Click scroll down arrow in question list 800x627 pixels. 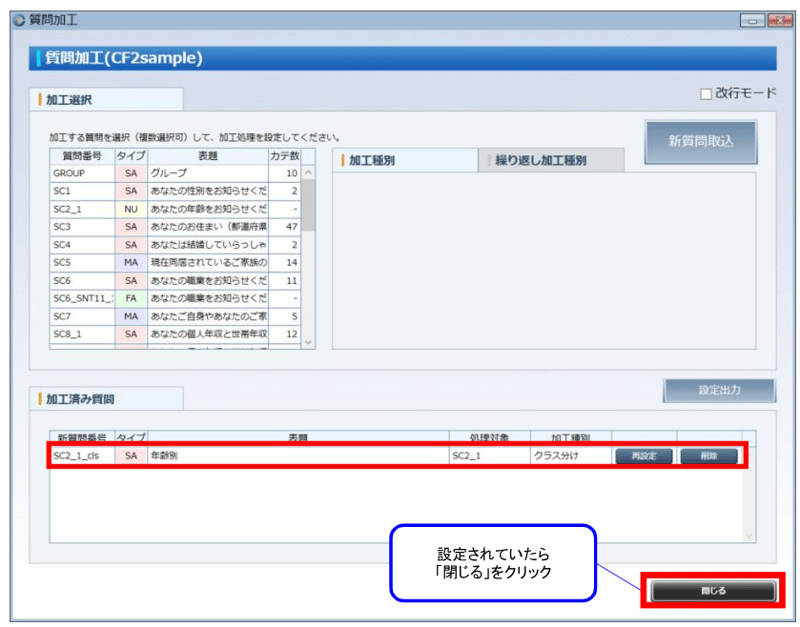(308, 342)
